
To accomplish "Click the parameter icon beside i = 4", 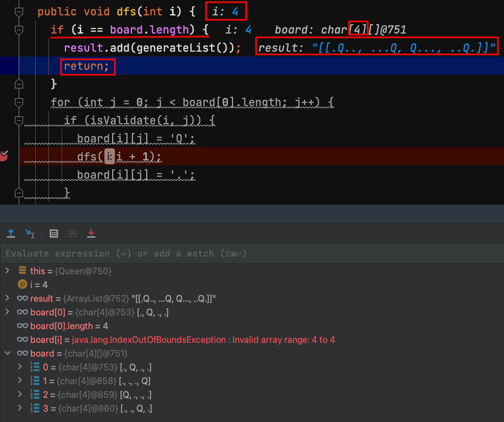I will tap(23, 285).
